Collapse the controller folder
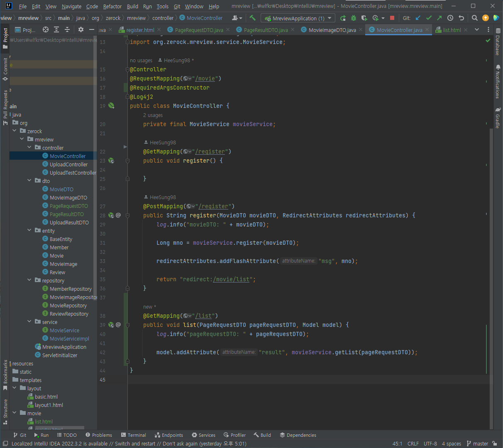503x448 pixels. [29, 148]
